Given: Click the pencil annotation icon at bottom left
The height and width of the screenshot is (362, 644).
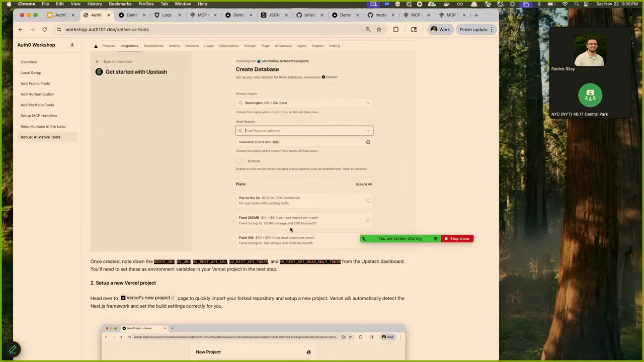Looking at the screenshot, I should point(13,349).
